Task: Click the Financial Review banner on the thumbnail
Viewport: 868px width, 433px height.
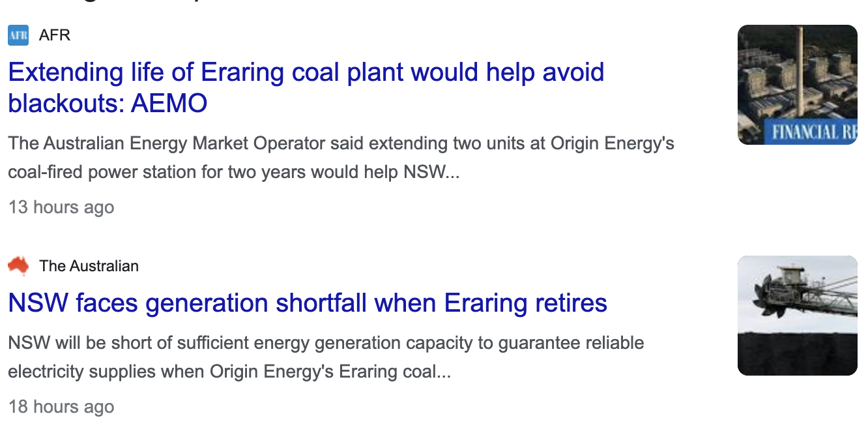Action: click(813, 132)
